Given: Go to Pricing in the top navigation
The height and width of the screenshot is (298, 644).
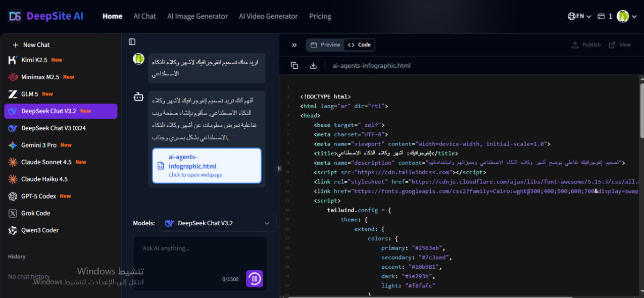Looking at the screenshot, I should click(x=320, y=16).
